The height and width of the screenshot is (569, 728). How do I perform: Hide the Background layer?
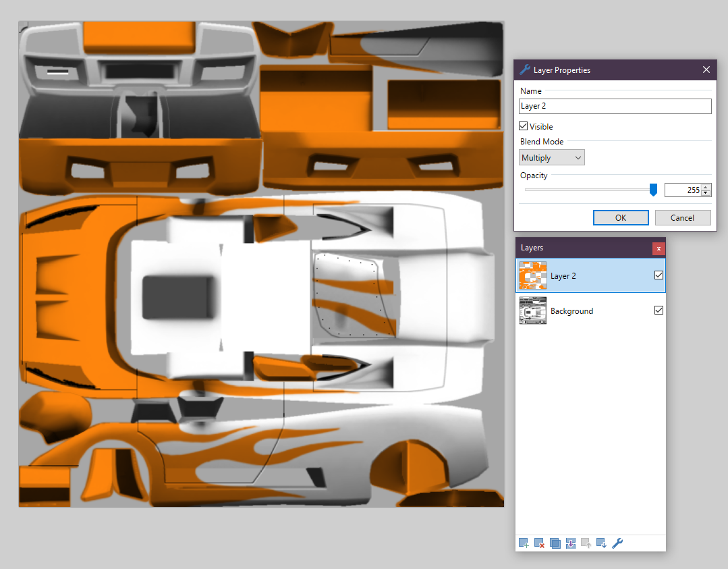point(659,310)
